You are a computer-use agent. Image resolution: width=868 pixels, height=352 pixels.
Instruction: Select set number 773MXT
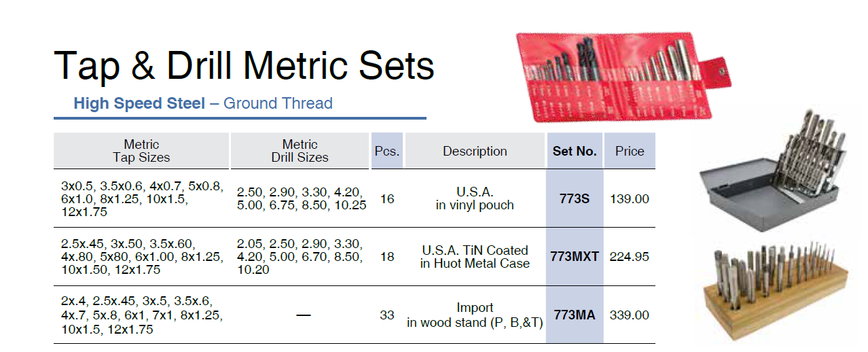coord(575,257)
